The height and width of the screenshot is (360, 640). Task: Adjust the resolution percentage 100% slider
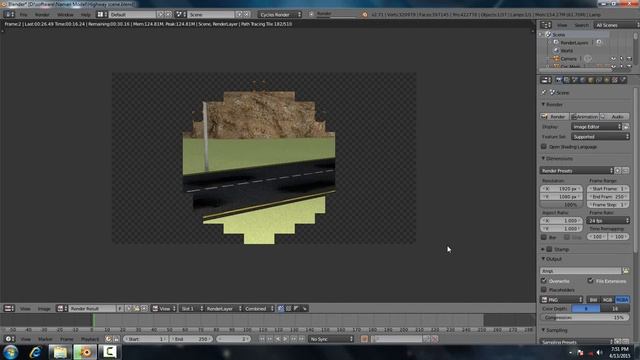561,204
